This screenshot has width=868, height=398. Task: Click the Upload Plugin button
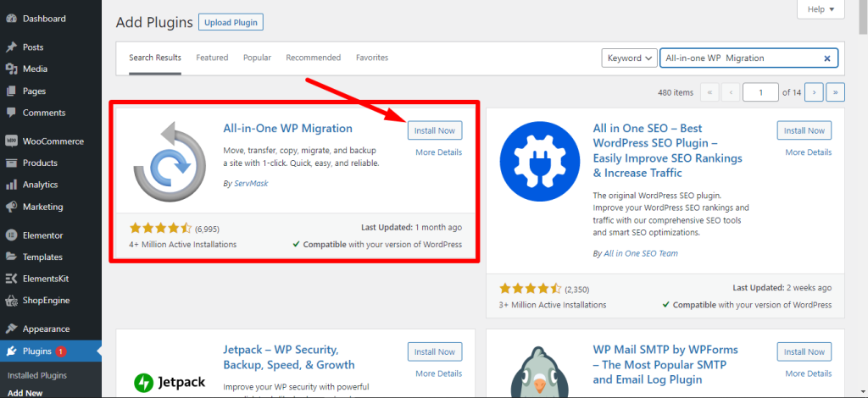click(x=231, y=23)
